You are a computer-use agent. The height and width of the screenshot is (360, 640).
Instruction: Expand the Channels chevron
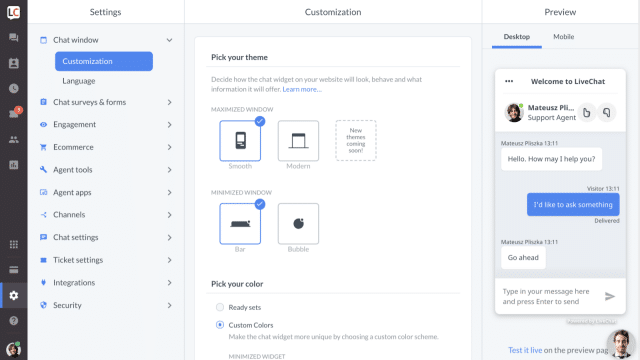coord(169,215)
